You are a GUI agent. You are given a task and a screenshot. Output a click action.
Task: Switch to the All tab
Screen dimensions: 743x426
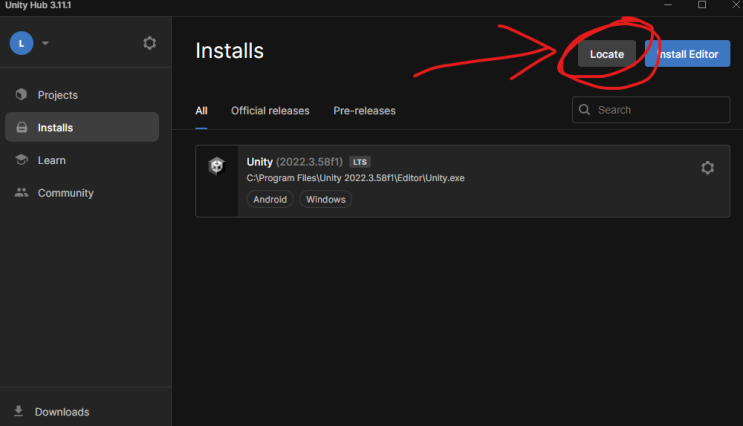(x=201, y=110)
